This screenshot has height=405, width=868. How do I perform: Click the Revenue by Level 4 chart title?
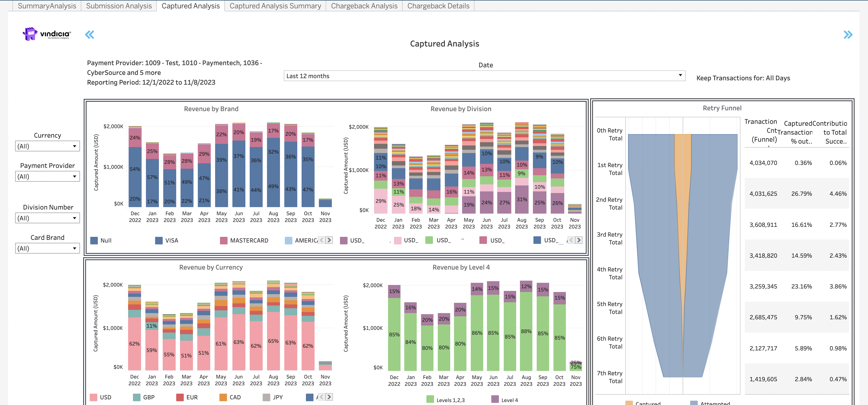(x=461, y=267)
